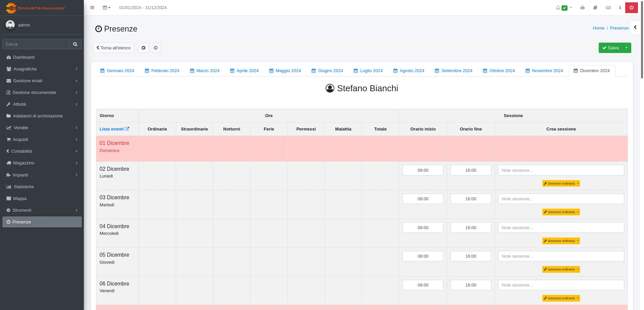Click Torna all'elenco button
This screenshot has height=310, width=644.
pyautogui.click(x=113, y=48)
